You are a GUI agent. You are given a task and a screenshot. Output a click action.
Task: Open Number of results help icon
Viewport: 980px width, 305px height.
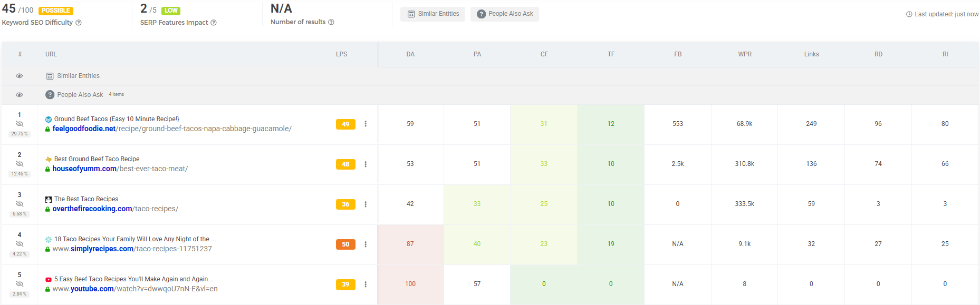point(331,22)
